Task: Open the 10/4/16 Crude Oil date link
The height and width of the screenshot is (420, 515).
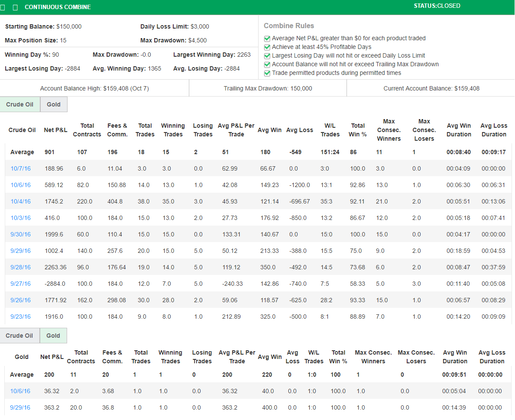Action: tap(20, 201)
